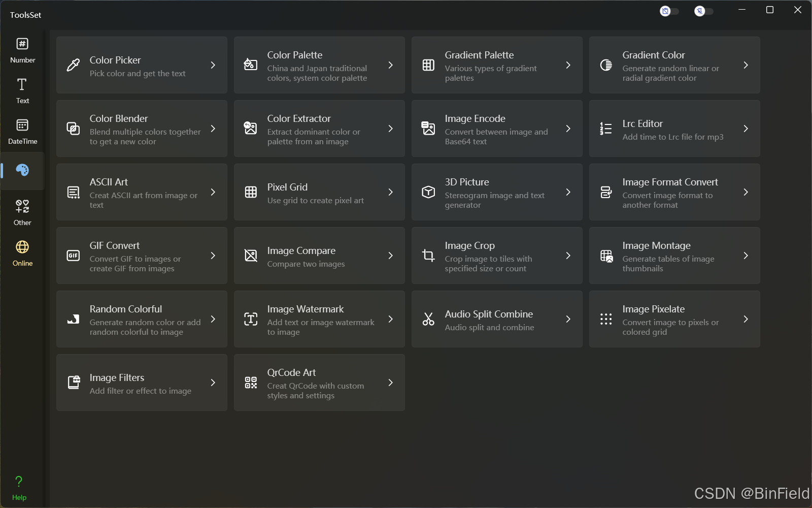This screenshot has width=812, height=508.
Task: Click 'Compare two images' description text
Action: [306, 264]
